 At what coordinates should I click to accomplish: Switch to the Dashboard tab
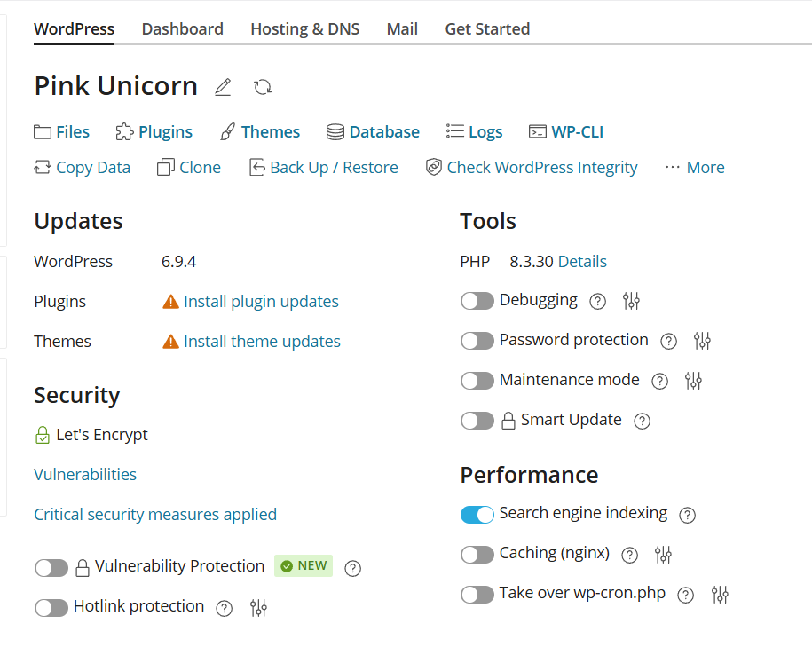[x=182, y=28]
